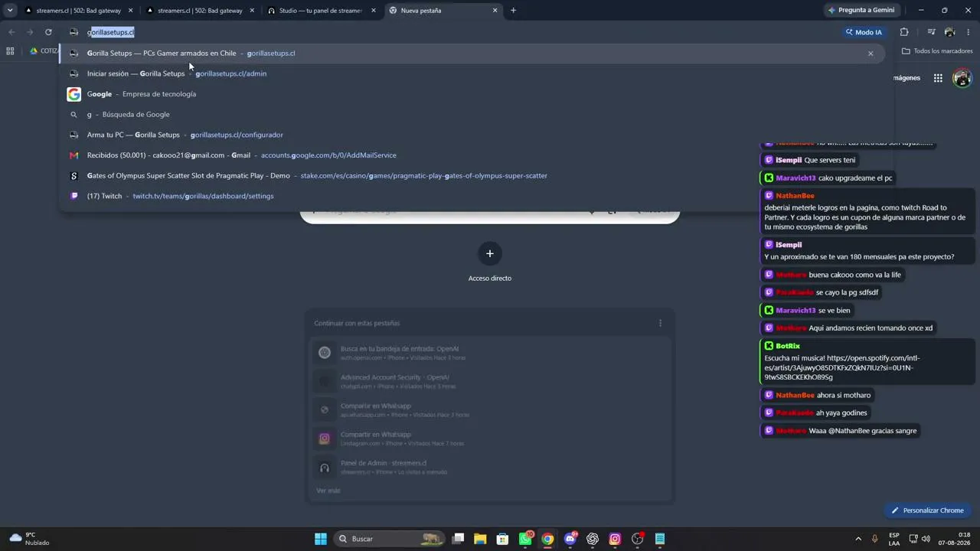
Task: Open the Chrome extensions puzzle icon
Action: click(904, 32)
